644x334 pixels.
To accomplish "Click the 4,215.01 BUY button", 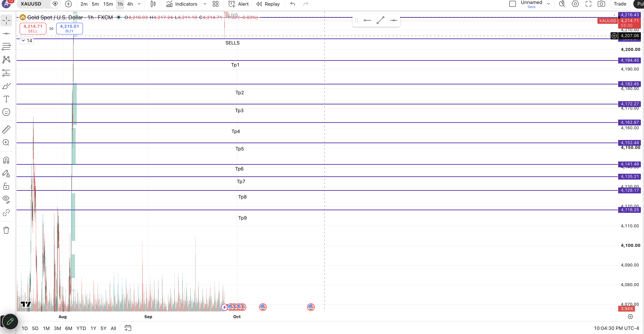I will tap(70, 28).
